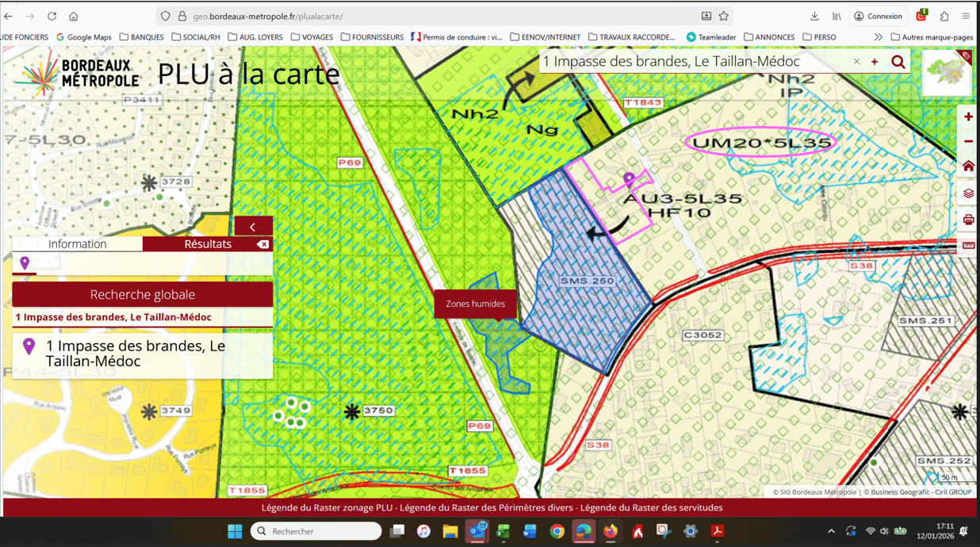This screenshot has height=547, width=980.
Task: Click the Windows taskbar Rechercher search box
Action: pyautogui.click(x=316, y=531)
